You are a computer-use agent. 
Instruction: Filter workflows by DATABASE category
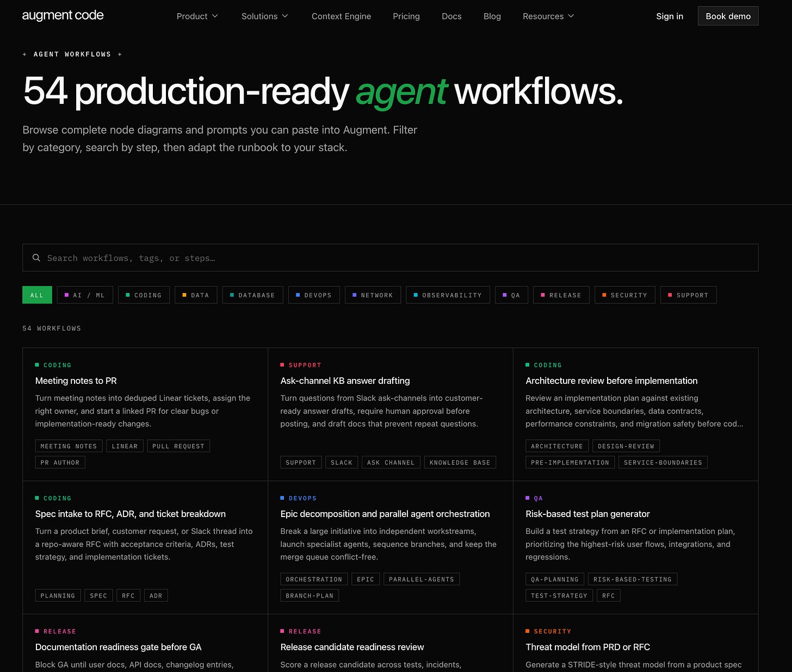coord(252,295)
